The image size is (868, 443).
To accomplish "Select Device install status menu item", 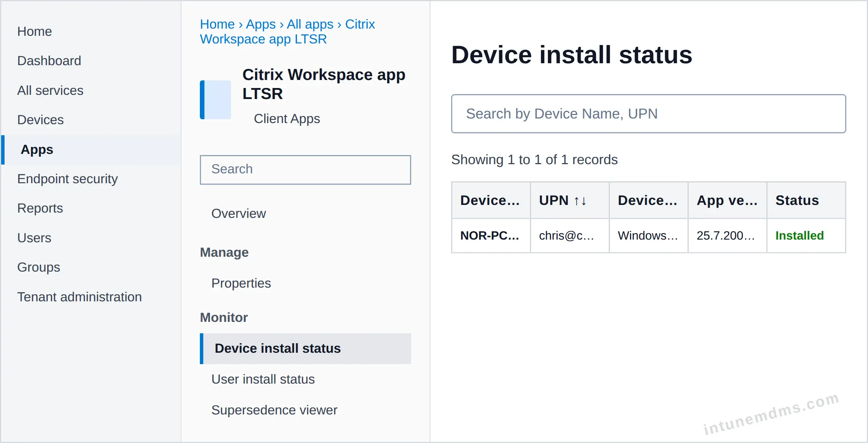I will (305, 349).
